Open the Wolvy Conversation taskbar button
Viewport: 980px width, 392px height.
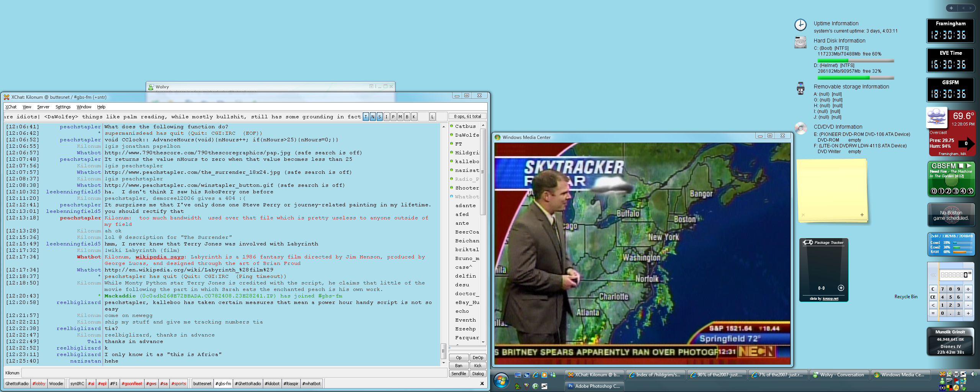839,375
